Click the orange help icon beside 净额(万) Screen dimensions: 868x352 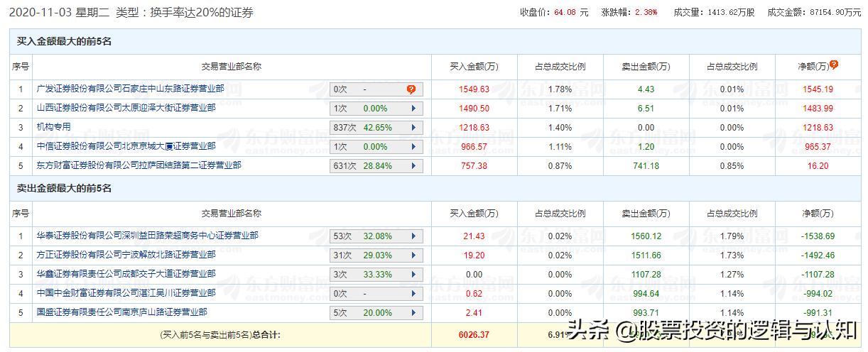tap(834, 65)
